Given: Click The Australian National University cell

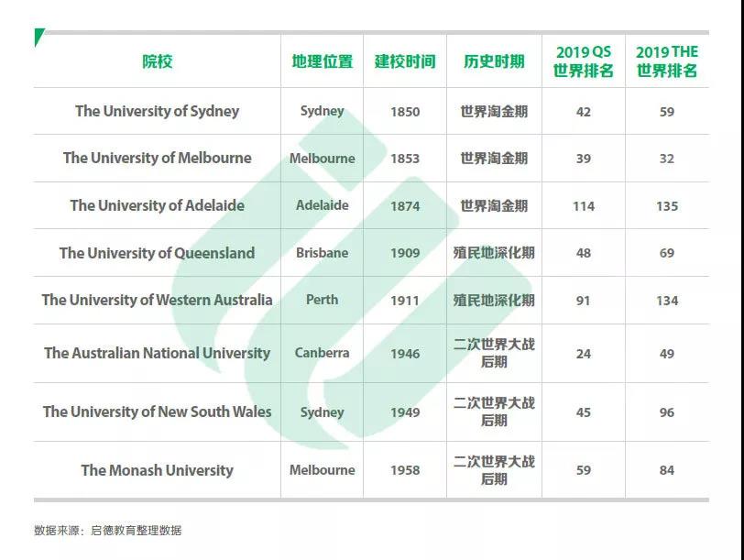Looking at the screenshot, I should pos(157,353).
